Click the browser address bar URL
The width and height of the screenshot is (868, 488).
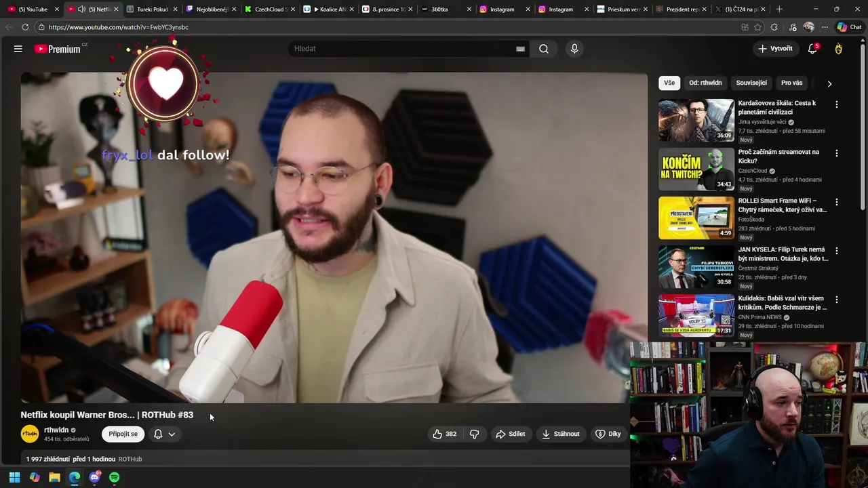pos(119,27)
